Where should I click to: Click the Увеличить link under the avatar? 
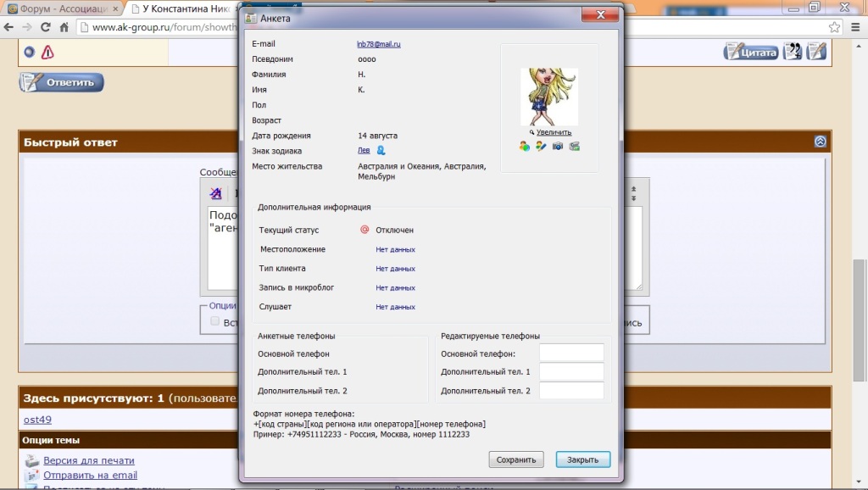(x=553, y=132)
